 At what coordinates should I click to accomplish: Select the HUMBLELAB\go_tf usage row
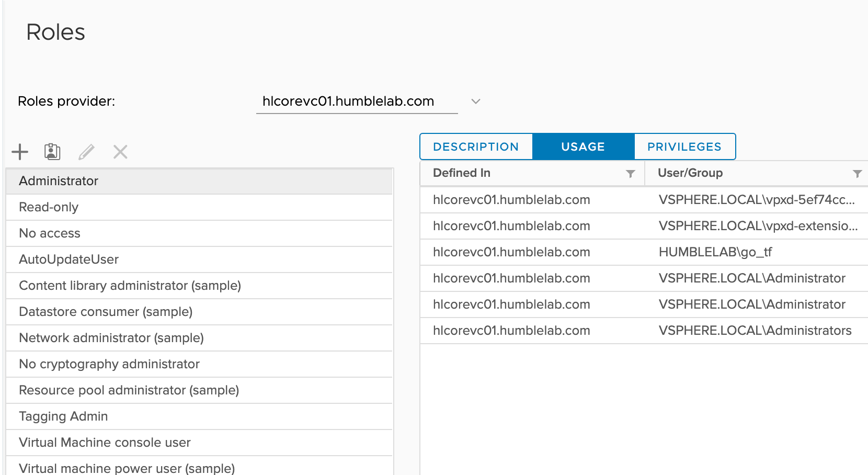(x=643, y=252)
